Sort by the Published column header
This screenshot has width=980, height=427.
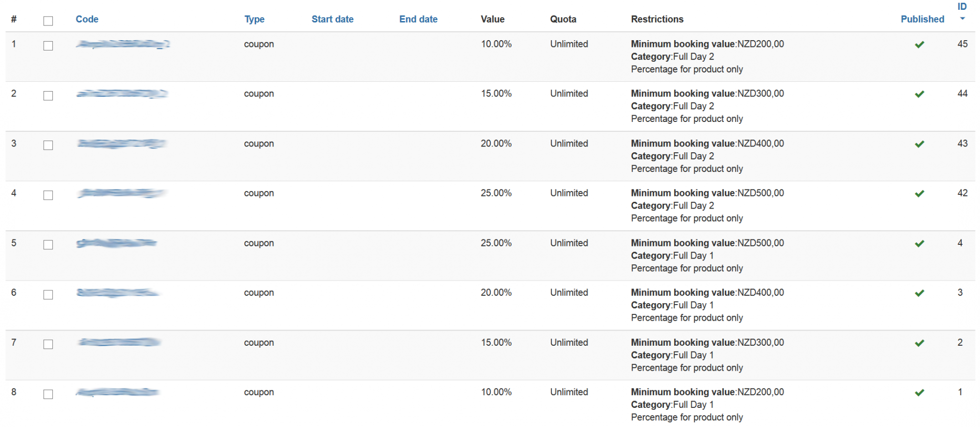coord(922,19)
